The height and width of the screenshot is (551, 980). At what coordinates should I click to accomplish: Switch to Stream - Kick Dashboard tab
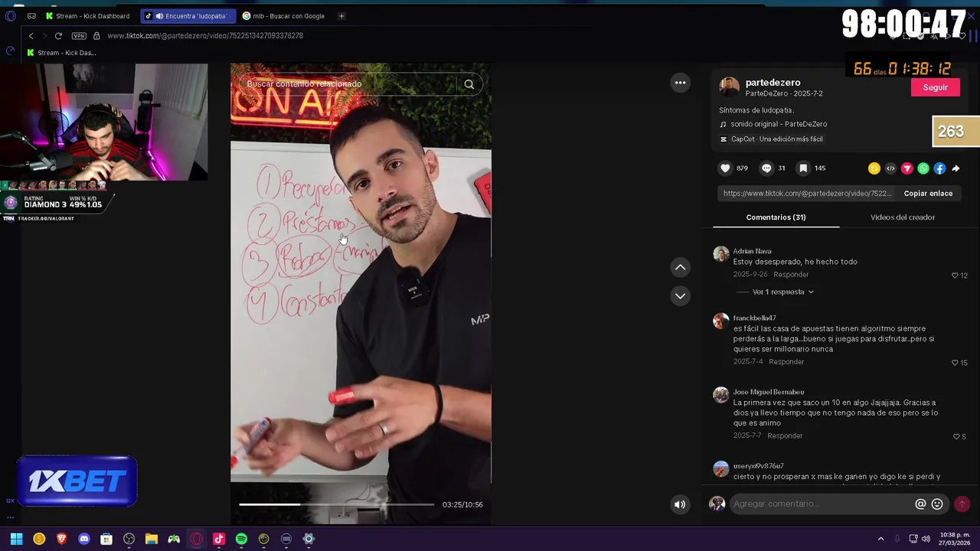pyautogui.click(x=87, y=16)
